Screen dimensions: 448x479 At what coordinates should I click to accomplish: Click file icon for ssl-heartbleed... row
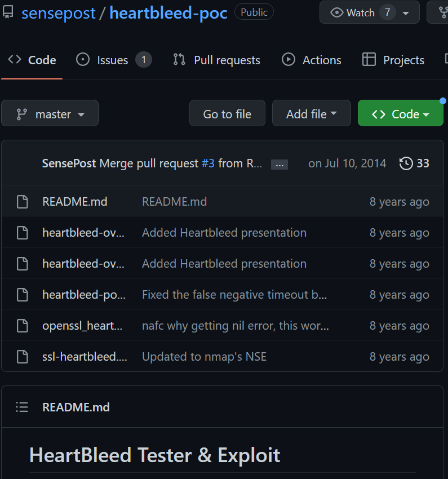click(x=23, y=357)
